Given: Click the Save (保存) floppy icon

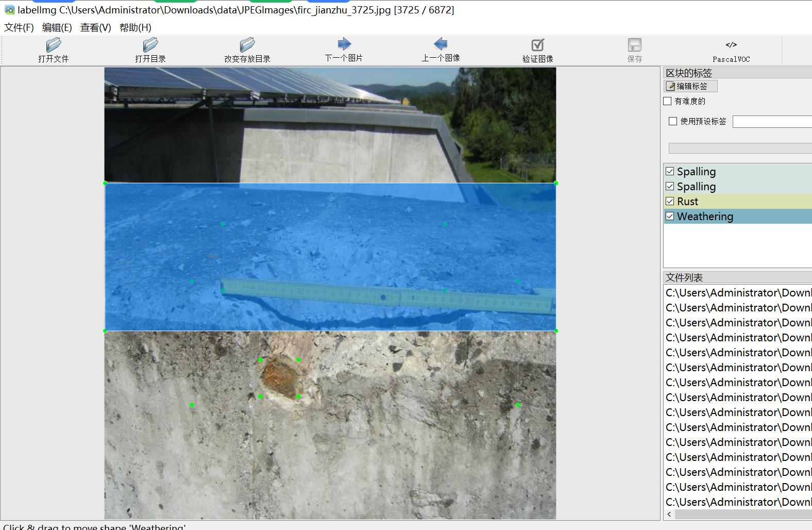Looking at the screenshot, I should [x=635, y=45].
